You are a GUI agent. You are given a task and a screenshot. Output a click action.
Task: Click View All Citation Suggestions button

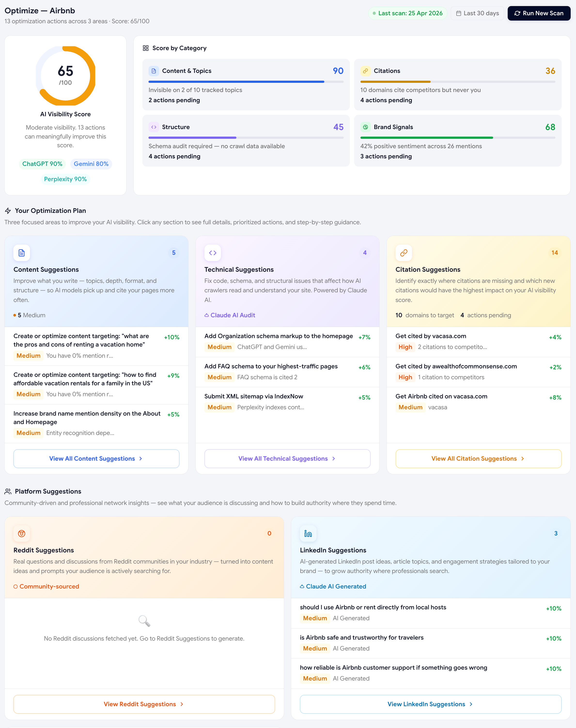click(478, 459)
